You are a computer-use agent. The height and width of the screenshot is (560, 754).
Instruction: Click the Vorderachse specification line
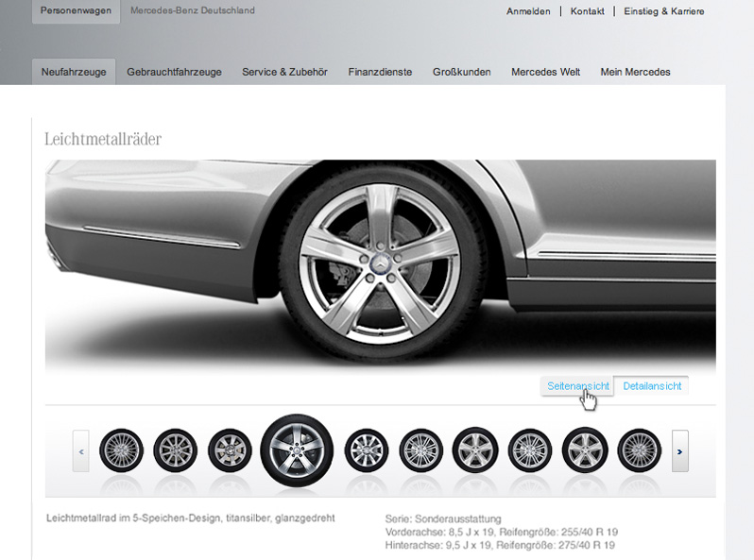(502, 532)
